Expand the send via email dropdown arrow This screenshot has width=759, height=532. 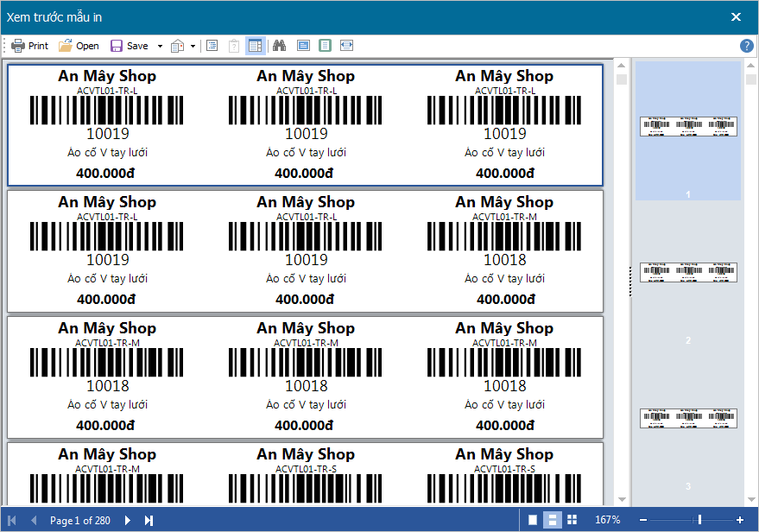(193, 46)
